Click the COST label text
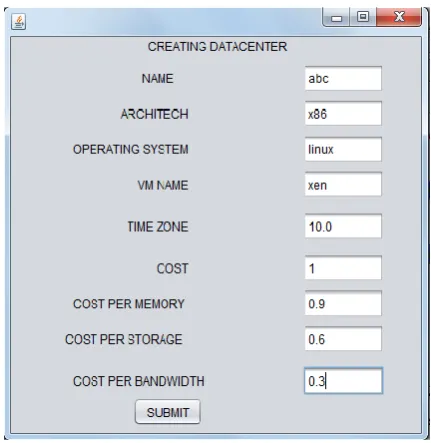Viewport: 431px width, 443px height. click(172, 268)
